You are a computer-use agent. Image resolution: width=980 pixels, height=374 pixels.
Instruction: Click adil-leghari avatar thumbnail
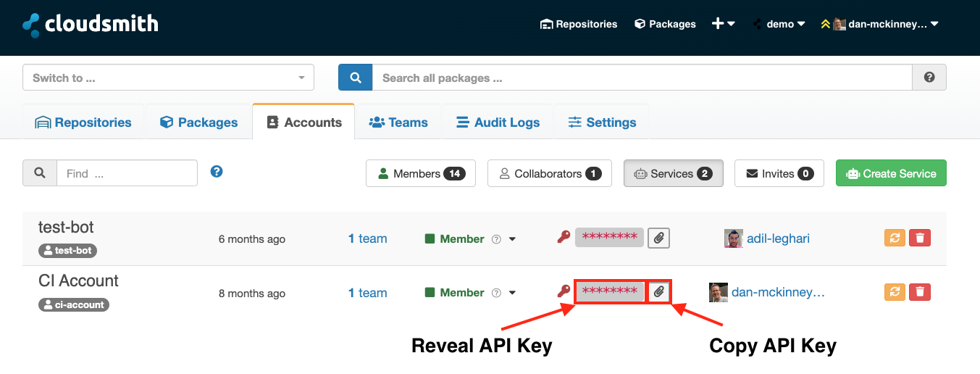pos(733,238)
